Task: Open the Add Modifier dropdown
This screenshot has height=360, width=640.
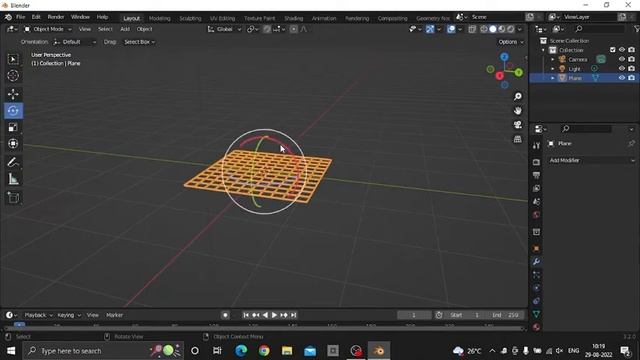Action: point(591,160)
